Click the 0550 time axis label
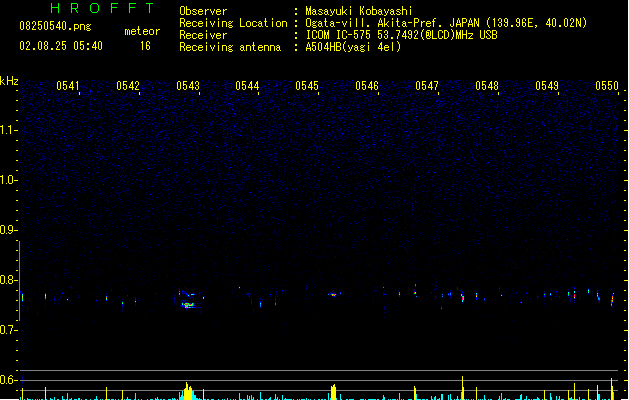The image size is (629, 400). point(607,86)
